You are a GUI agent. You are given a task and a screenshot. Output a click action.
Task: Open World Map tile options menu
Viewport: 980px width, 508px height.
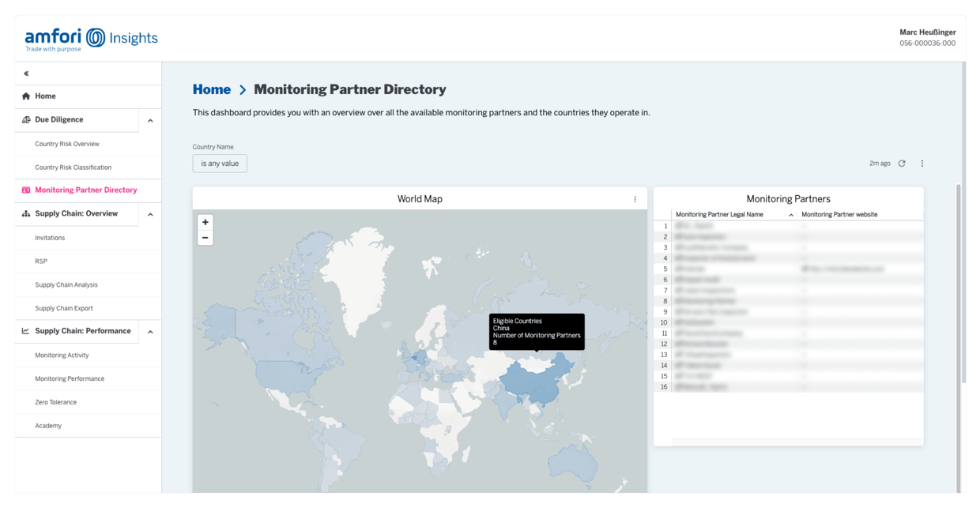(x=635, y=199)
